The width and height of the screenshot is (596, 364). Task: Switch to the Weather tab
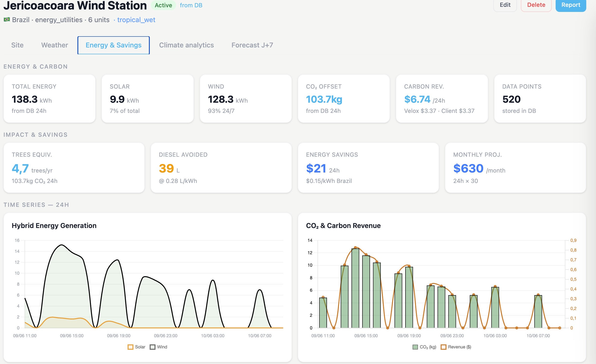(x=54, y=45)
